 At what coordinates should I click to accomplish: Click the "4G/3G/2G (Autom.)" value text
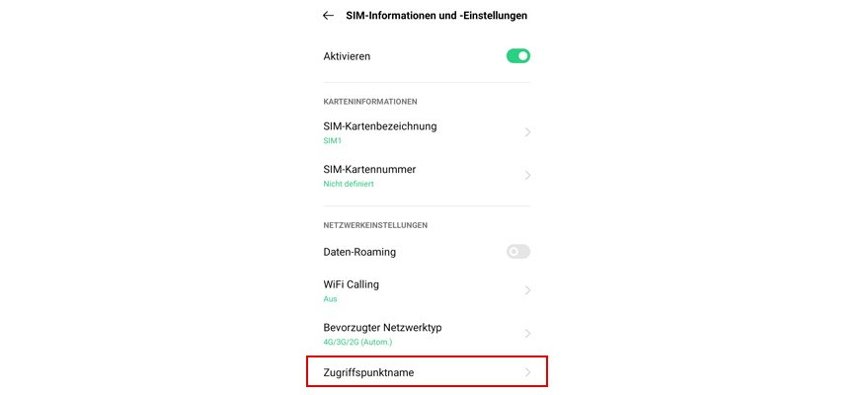pyautogui.click(x=357, y=342)
